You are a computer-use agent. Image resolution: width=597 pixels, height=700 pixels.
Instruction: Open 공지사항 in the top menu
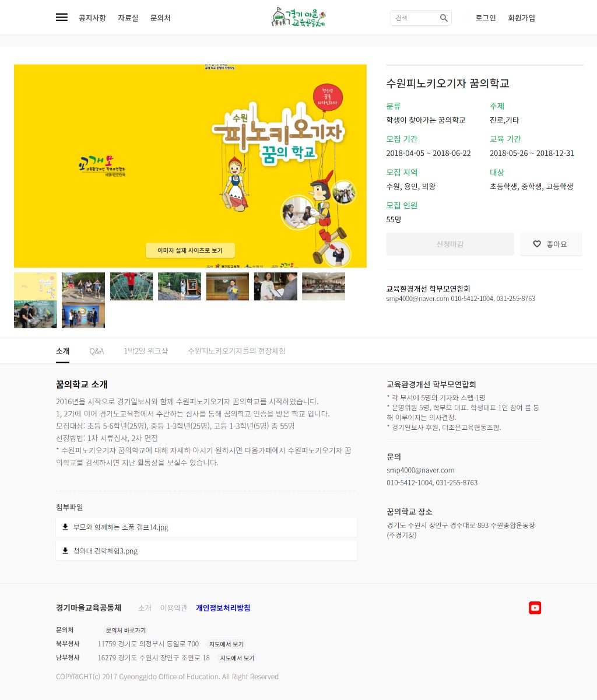tap(92, 18)
